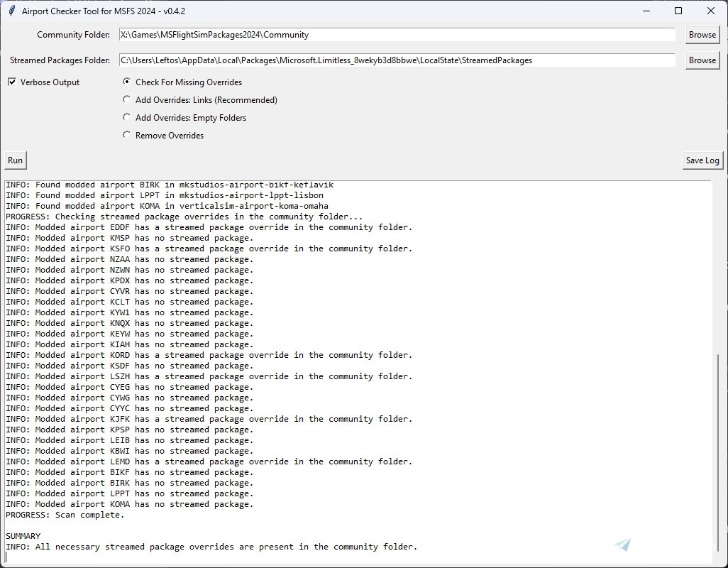This screenshot has width=728, height=568.
Task: Run the airport scan
Action: coord(14,160)
